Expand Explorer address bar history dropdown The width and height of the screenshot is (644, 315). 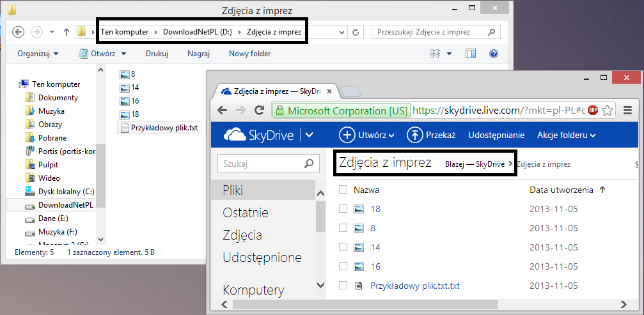[x=342, y=32]
